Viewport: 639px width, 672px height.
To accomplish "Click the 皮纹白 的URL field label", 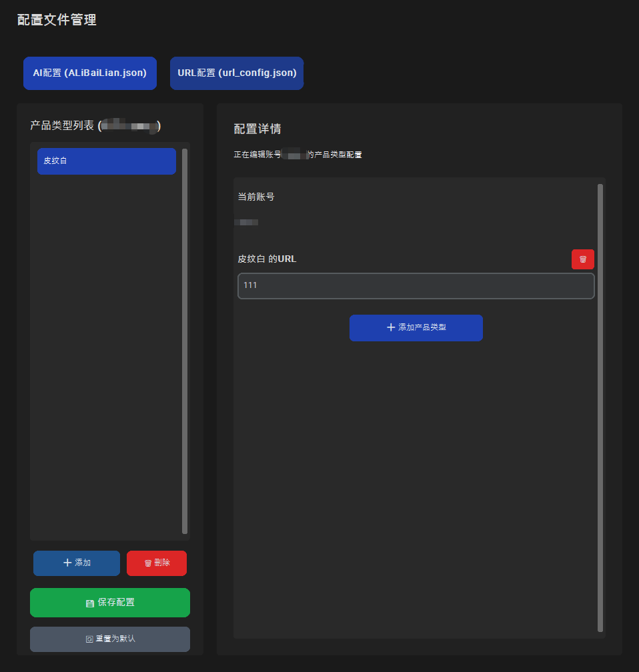I will (x=267, y=259).
